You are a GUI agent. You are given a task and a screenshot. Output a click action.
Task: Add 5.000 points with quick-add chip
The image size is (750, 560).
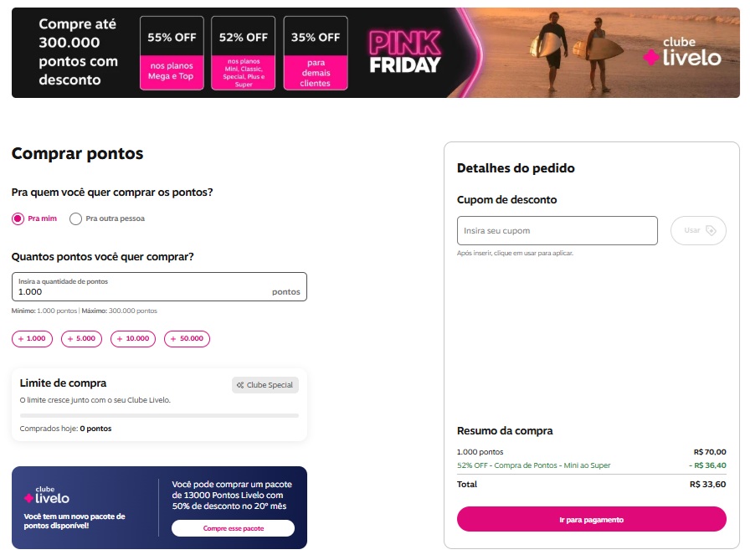click(x=82, y=339)
